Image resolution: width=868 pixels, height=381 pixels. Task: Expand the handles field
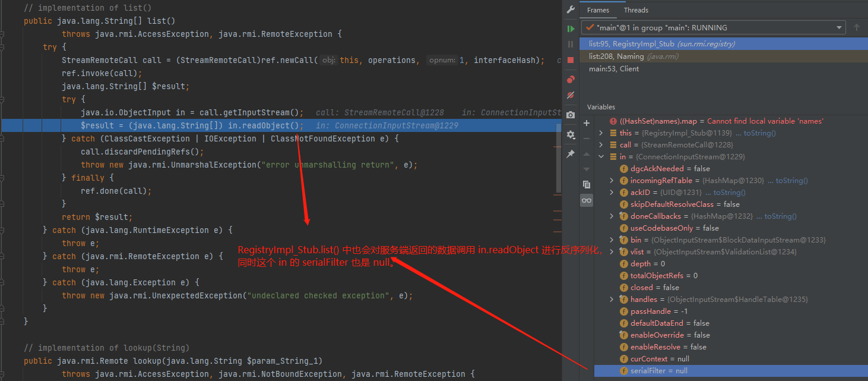(612, 300)
